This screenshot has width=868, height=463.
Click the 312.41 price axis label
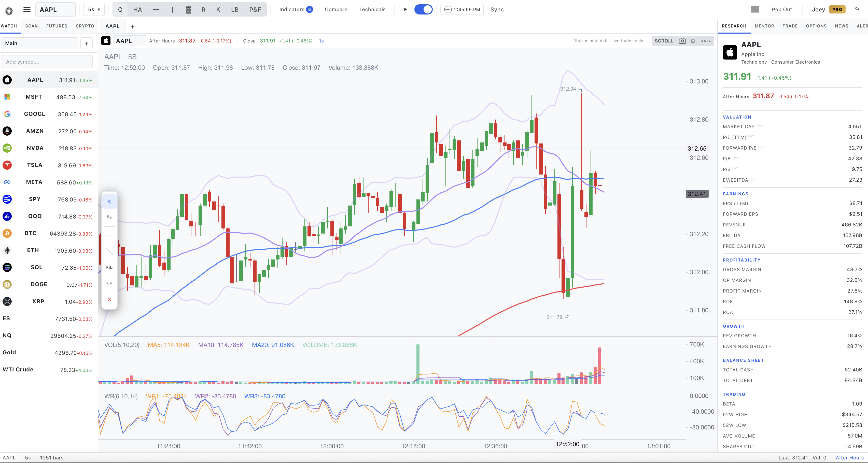tap(697, 194)
